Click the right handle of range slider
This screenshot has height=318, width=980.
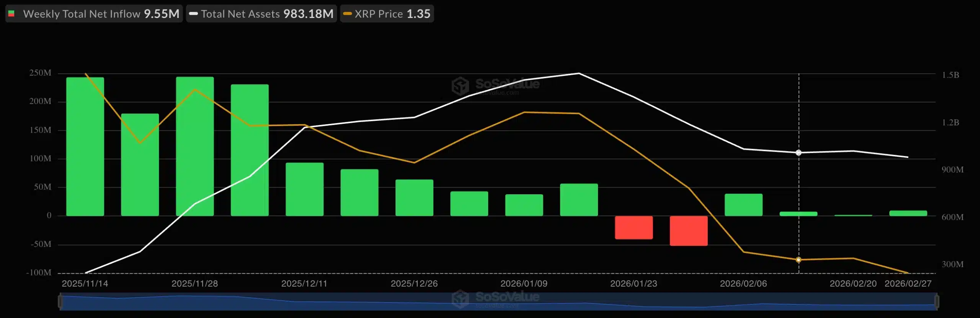pyautogui.click(x=936, y=302)
